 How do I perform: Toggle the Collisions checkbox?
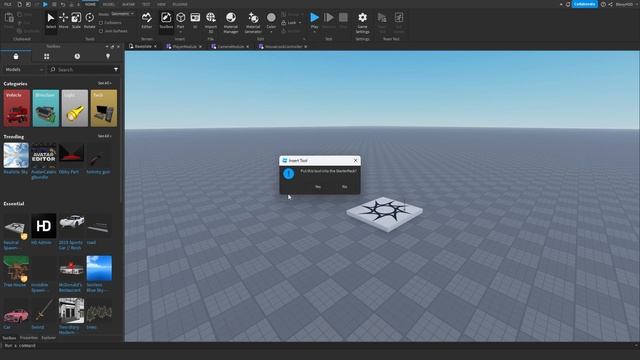click(x=101, y=23)
